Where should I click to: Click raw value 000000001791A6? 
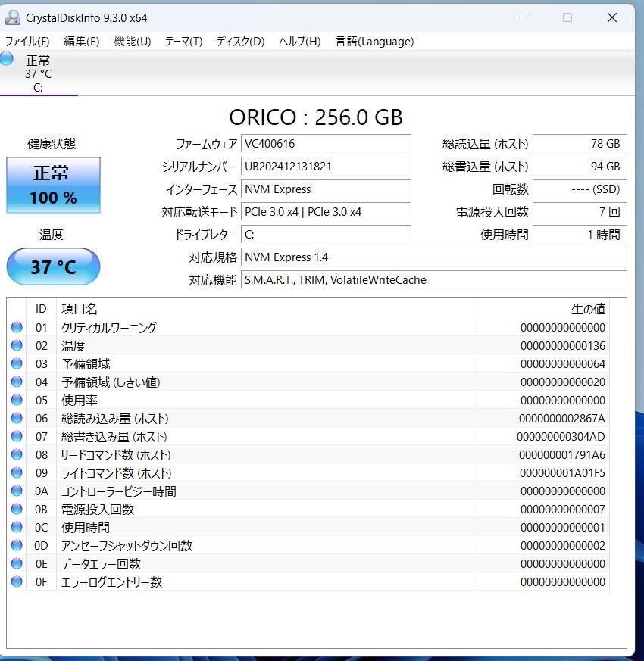(x=562, y=455)
